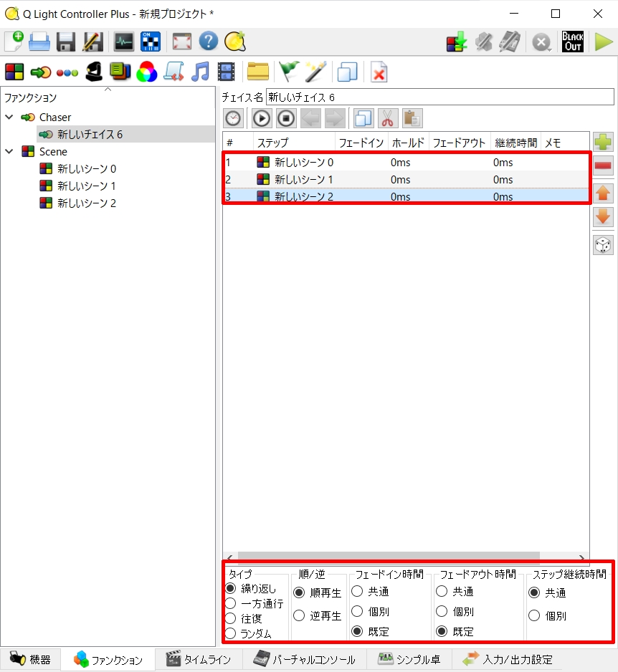618x672 pixels.
Task: Delete selected function with red X page
Action: pyautogui.click(x=379, y=72)
